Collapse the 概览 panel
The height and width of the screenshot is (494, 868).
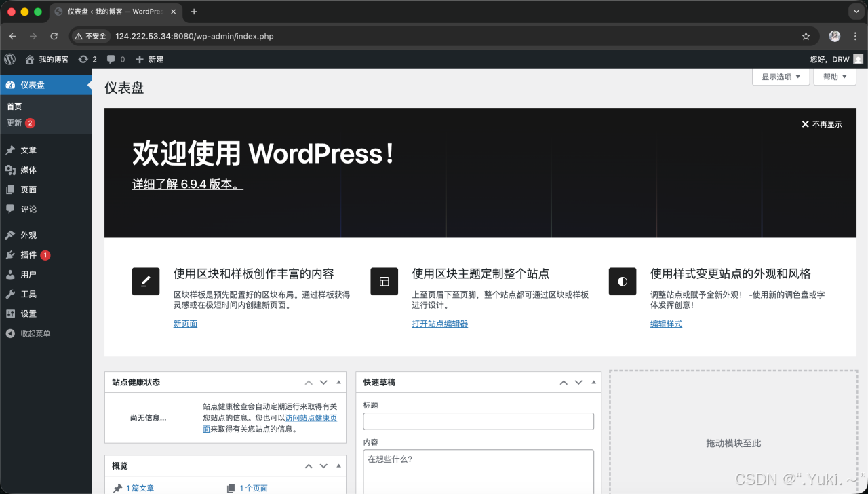338,466
